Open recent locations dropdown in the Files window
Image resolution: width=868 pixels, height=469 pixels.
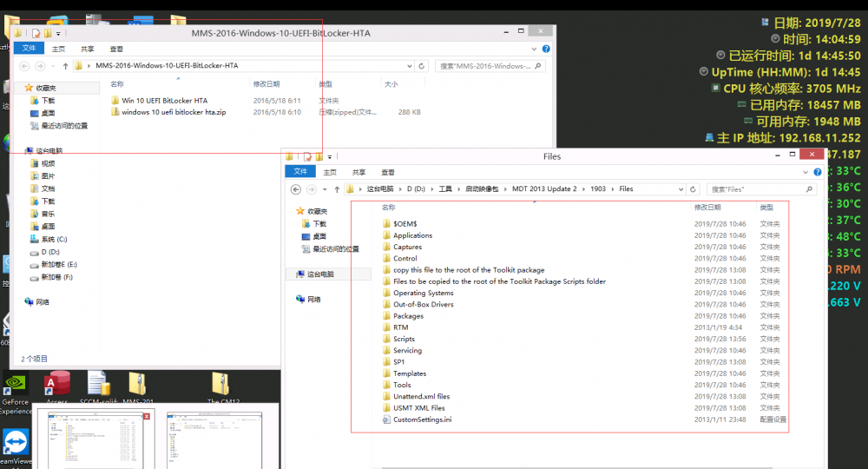(x=325, y=189)
